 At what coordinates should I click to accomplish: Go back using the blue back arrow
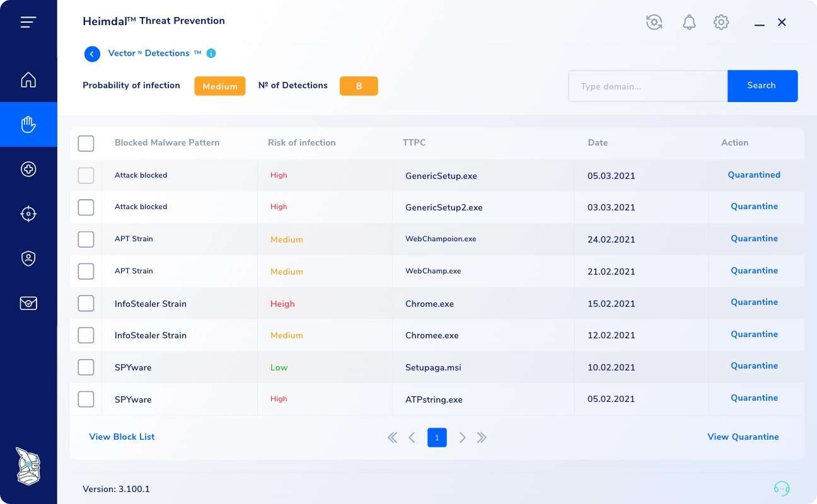click(x=92, y=54)
